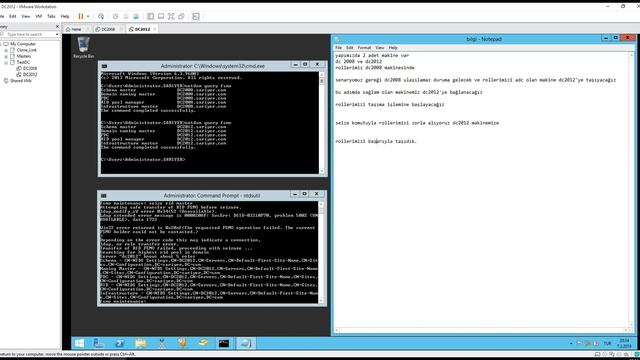640x360 pixels.
Task: Click the last VMware toolbar view icon
Action: (x=196, y=16)
